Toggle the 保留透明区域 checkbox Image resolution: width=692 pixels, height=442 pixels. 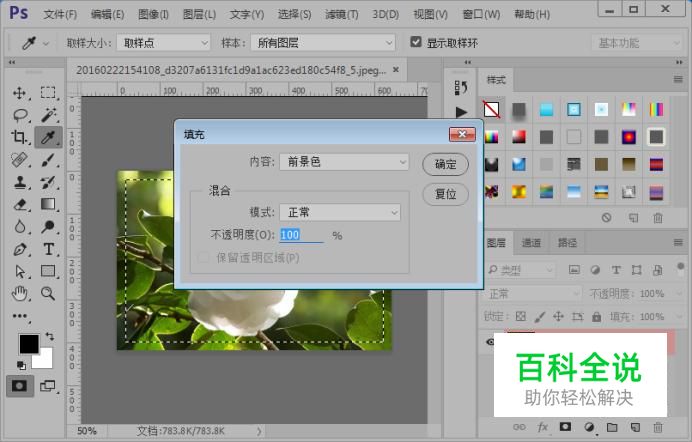click(x=203, y=258)
